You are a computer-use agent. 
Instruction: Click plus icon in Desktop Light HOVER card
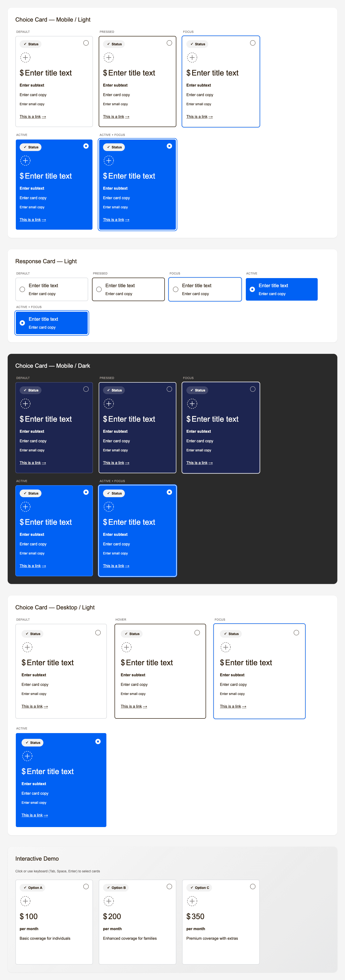click(127, 647)
